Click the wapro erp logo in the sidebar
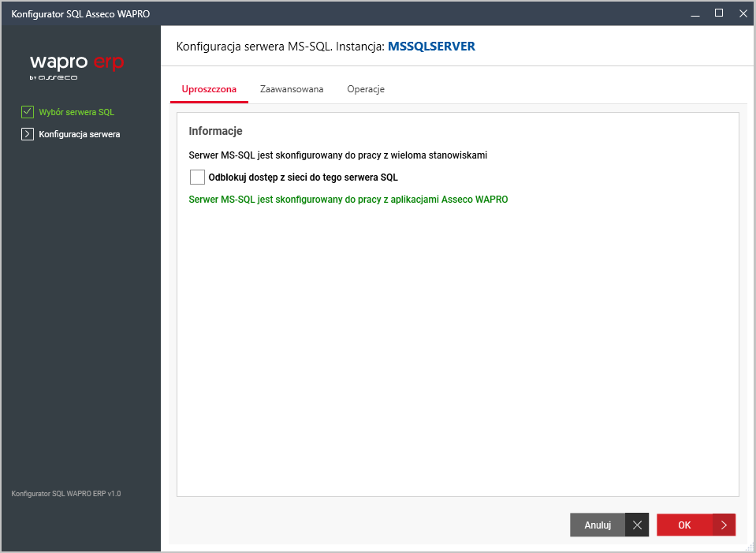The image size is (756, 553). click(76, 66)
